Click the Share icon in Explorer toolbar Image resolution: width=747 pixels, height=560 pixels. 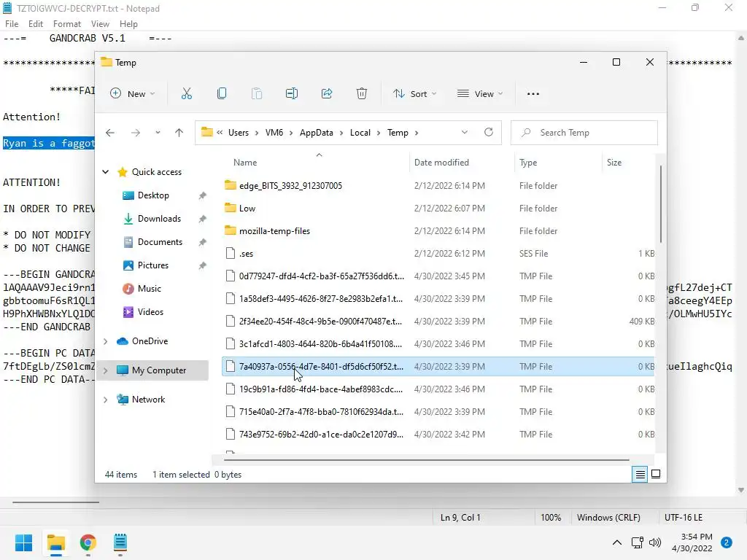327,94
